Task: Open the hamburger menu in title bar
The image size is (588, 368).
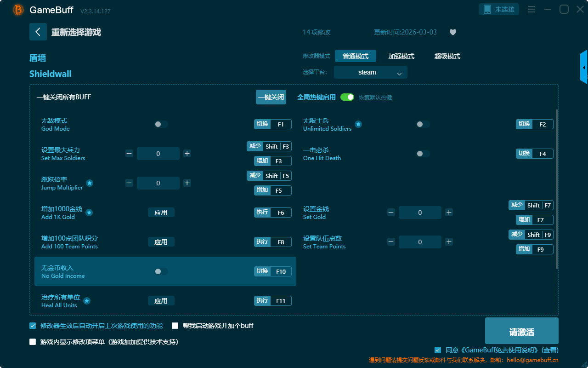Action: click(531, 9)
